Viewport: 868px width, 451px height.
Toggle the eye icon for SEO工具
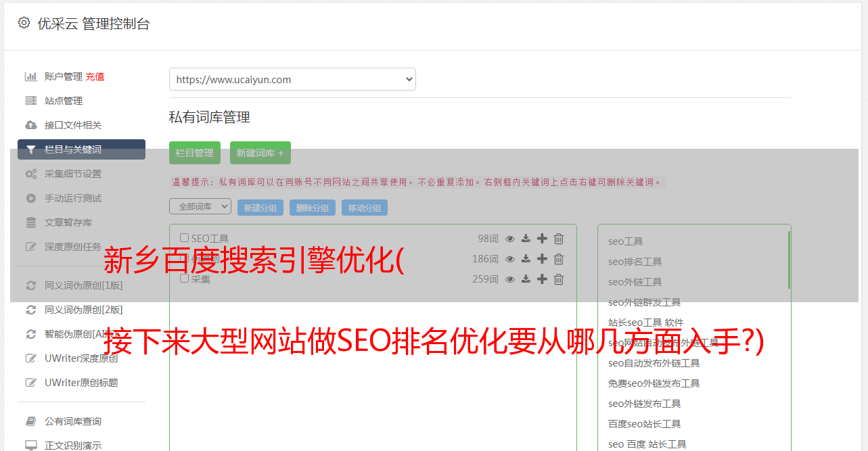tap(510, 239)
